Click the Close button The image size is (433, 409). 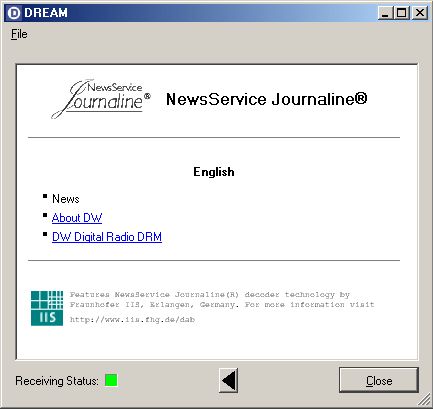pos(379,380)
